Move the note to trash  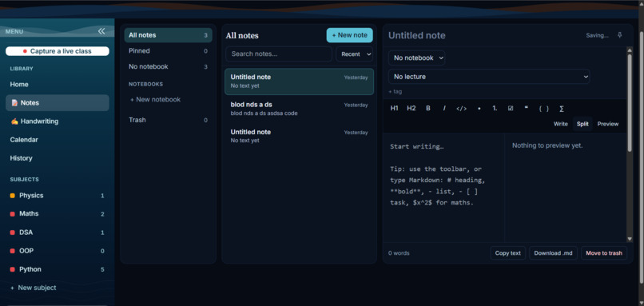(x=604, y=253)
